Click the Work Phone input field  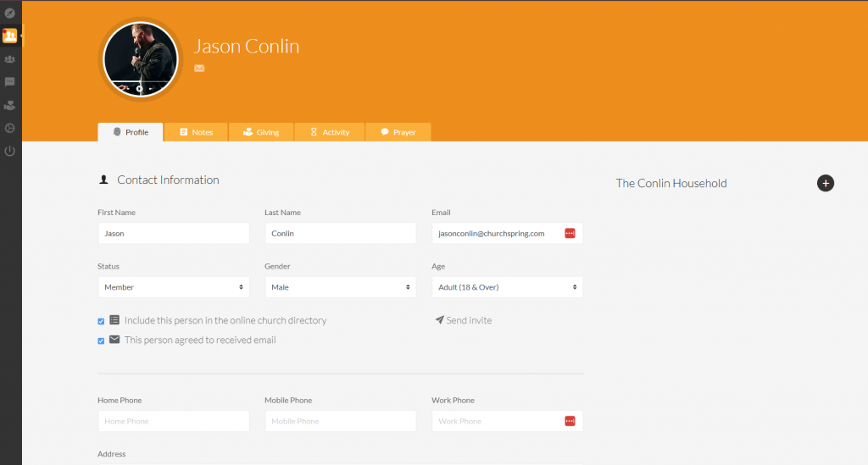(x=507, y=421)
